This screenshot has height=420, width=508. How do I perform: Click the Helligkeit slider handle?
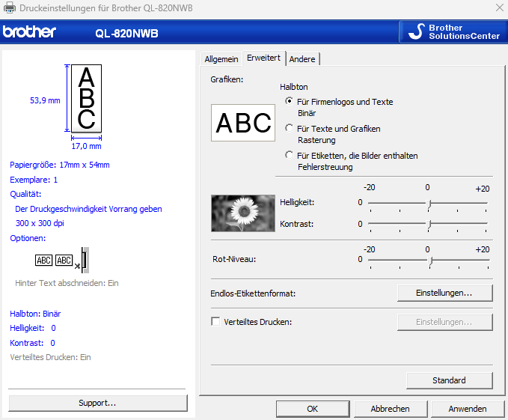[x=429, y=203]
